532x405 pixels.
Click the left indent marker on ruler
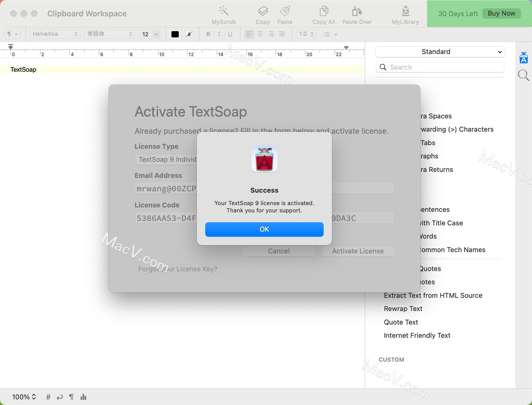point(11,47)
